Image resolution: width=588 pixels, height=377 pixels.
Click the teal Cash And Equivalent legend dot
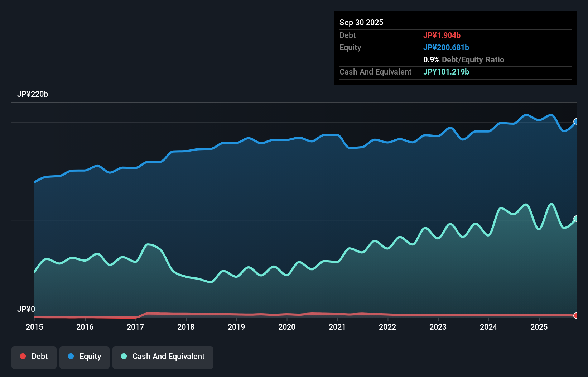point(124,357)
